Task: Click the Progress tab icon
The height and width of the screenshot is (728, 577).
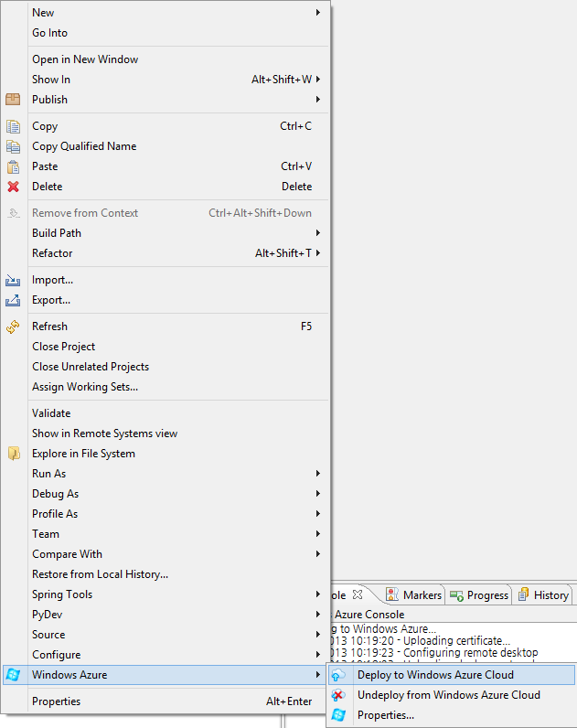Action: click(457, 595)
